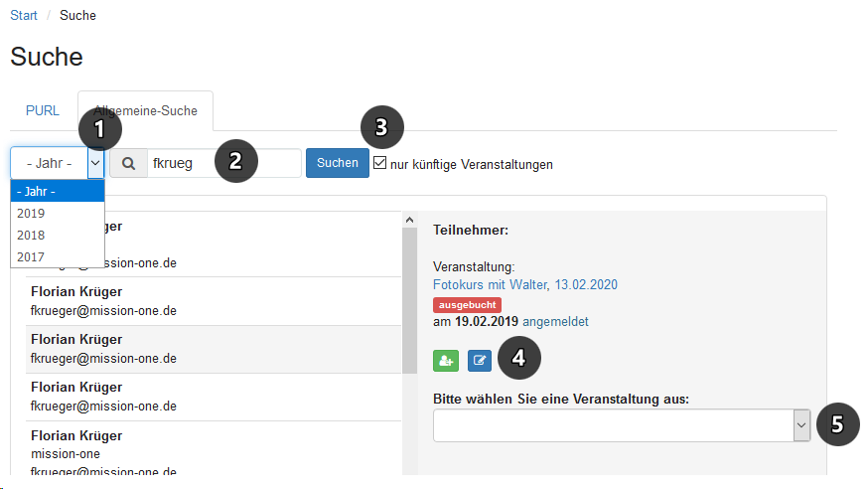Switch to the PURL tab
This screenshot has width=868, height=489.
coord(43,110)
